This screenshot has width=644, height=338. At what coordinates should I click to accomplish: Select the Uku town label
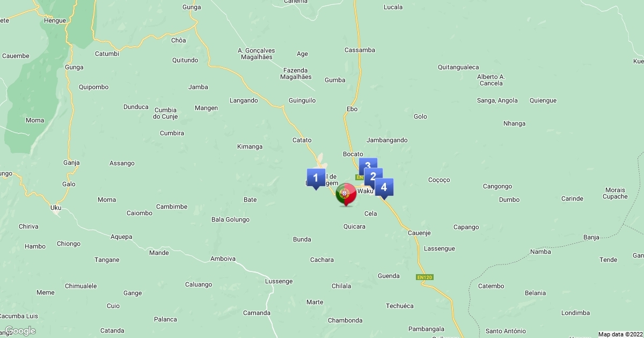(56, 207)
